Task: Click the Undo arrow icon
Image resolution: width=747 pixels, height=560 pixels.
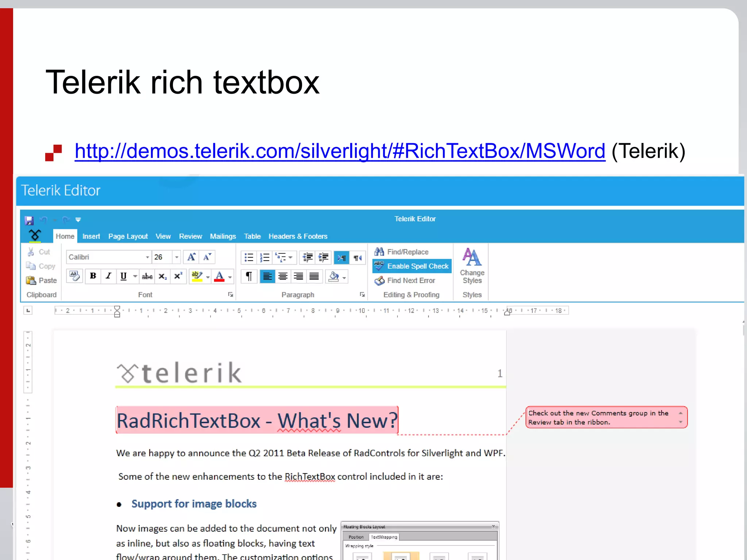Action: (44, 219)
